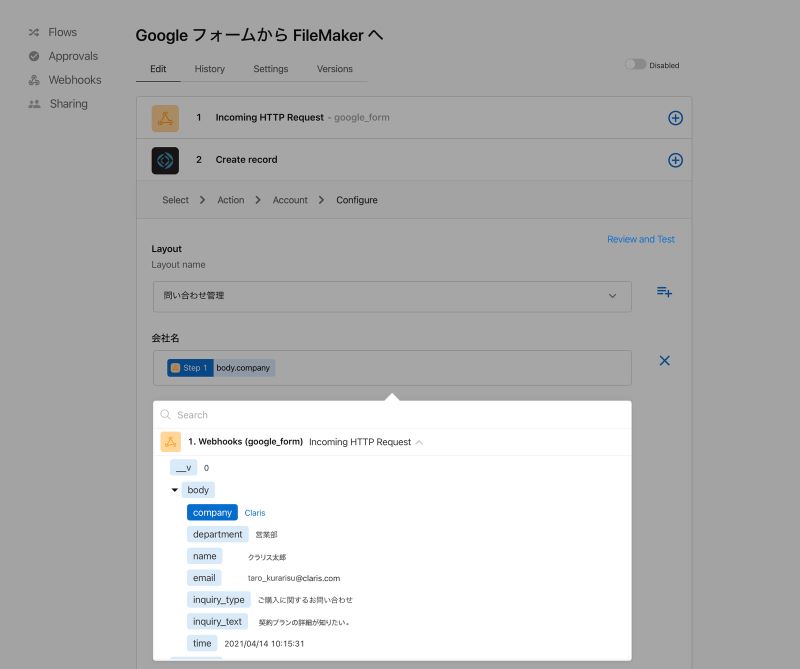
Task: Add a step after Create record
Action: [676, 160]
